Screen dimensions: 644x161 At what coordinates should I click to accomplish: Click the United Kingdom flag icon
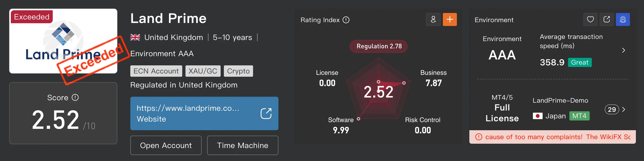135,37
